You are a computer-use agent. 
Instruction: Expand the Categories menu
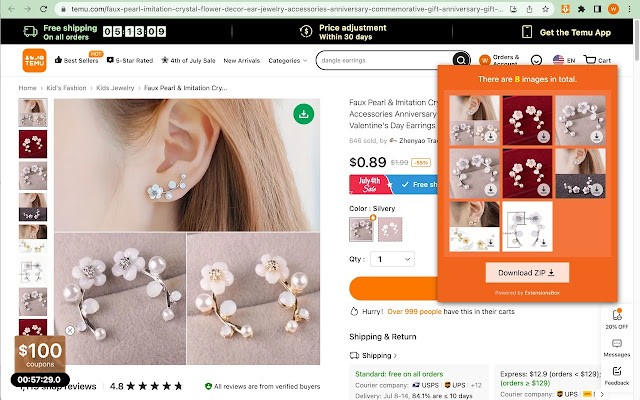287,60
